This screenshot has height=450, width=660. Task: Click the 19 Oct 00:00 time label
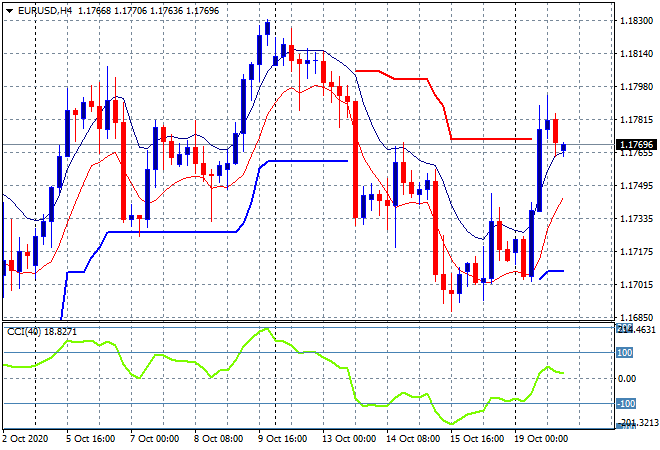[x=541, y=439]
